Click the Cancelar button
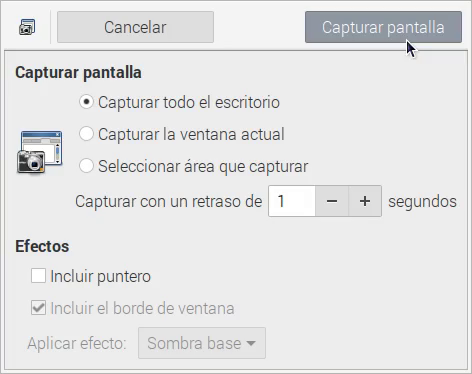The height and width of the screenshot is (374, 472). point(135,27)
